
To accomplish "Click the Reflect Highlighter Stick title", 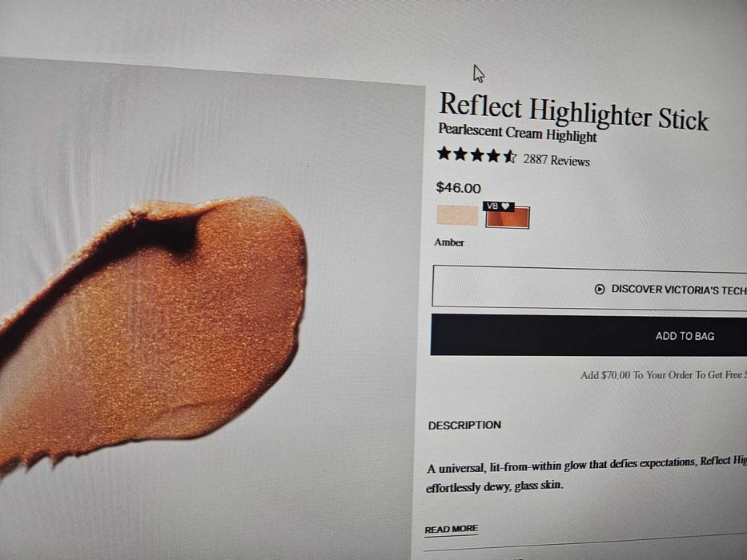I will pyautogui.click(x=573, y=112).
